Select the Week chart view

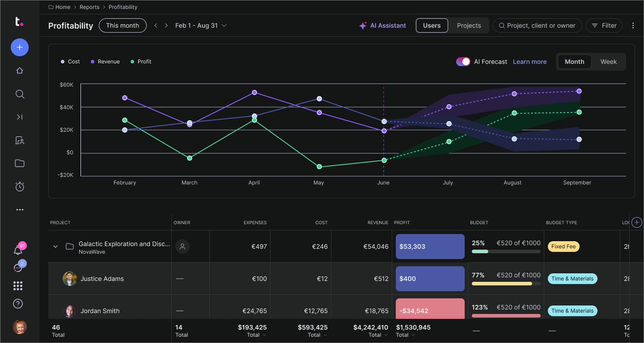[609, 62]
